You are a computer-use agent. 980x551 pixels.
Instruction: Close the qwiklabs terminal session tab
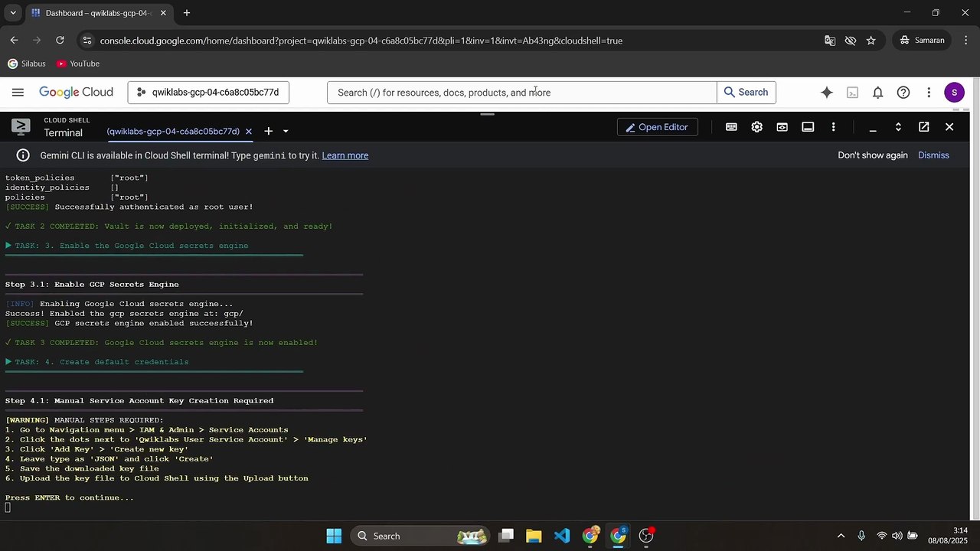(x=249, y=132)
